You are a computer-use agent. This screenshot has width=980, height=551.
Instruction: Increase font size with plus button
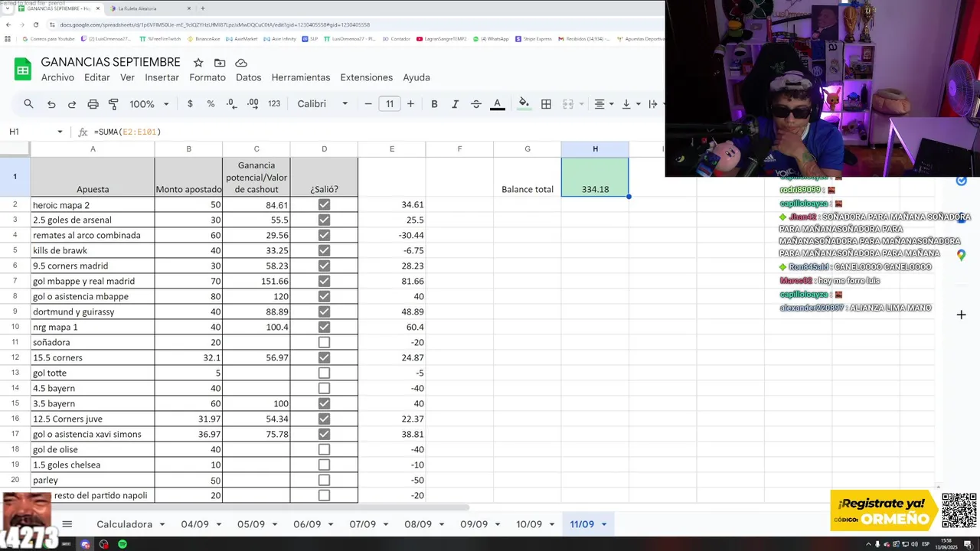[411, 104]
